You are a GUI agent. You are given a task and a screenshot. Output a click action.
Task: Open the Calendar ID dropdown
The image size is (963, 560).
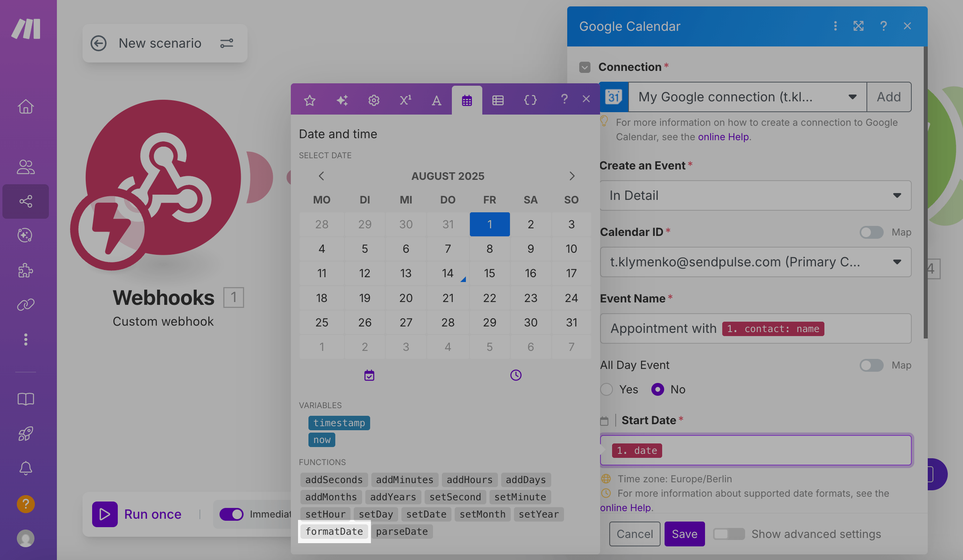pos(755,262)
